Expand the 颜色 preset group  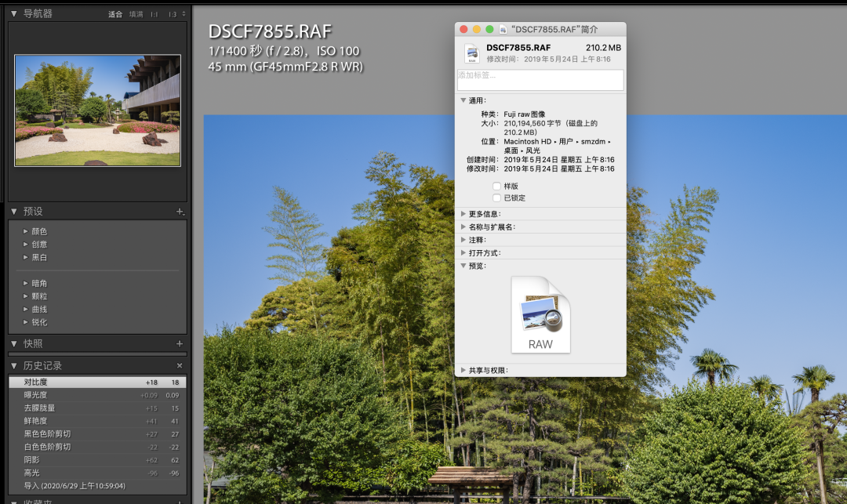point(25,231)
